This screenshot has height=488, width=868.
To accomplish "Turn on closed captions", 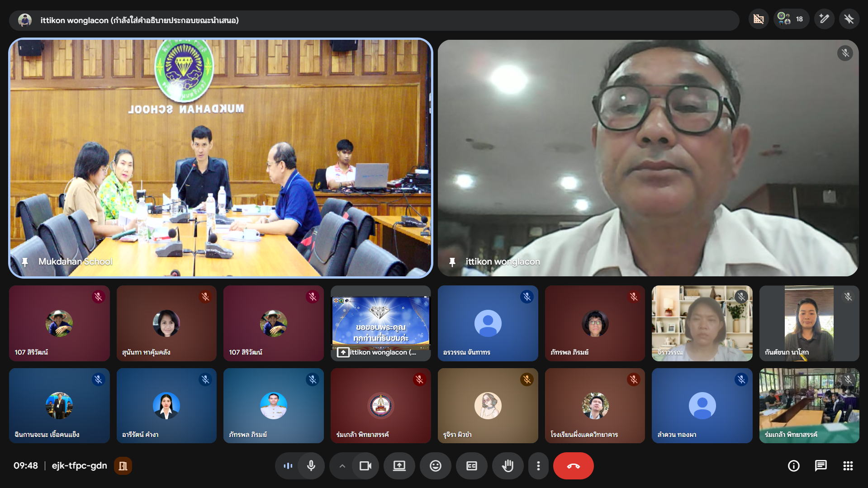I will 471,466.
